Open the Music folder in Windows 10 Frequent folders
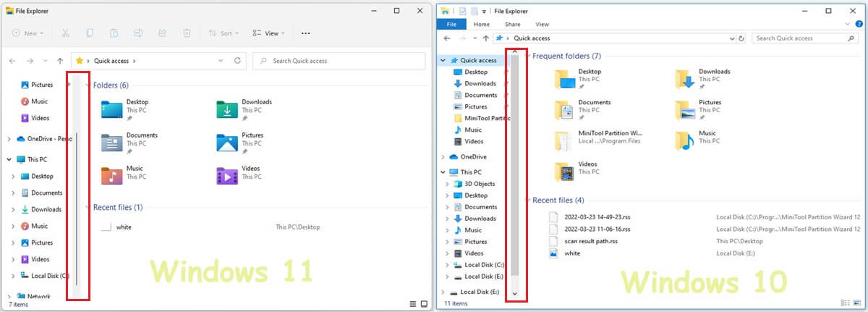 (x=695, y=140)
